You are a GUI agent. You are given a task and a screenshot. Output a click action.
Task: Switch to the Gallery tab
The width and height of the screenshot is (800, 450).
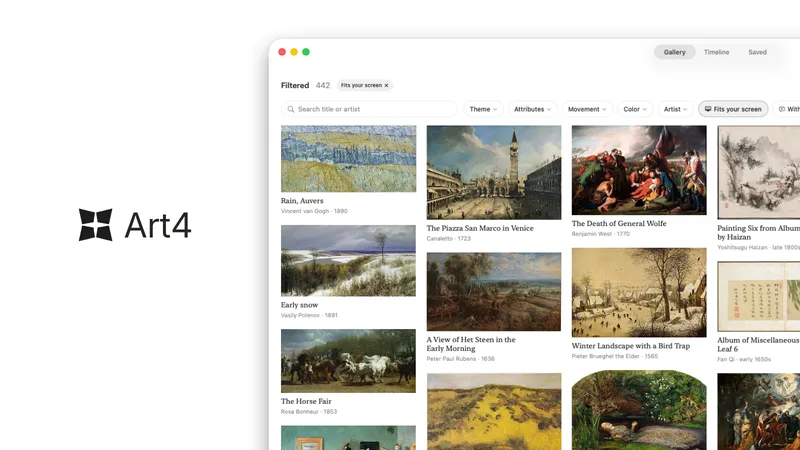pos(674,52)
